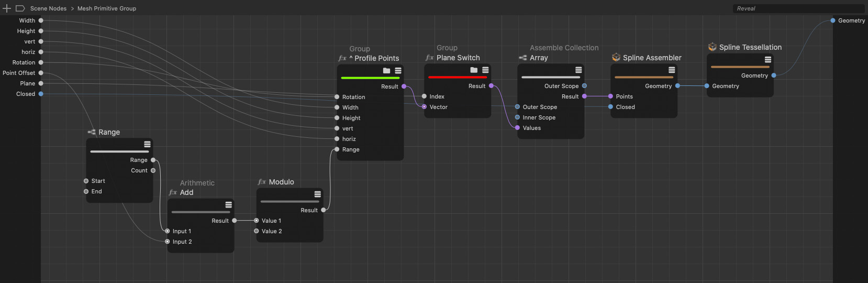This screenshot has height=283, width=868.
Task: Open the Range node hamburger menu
Action: click(147, 144)
